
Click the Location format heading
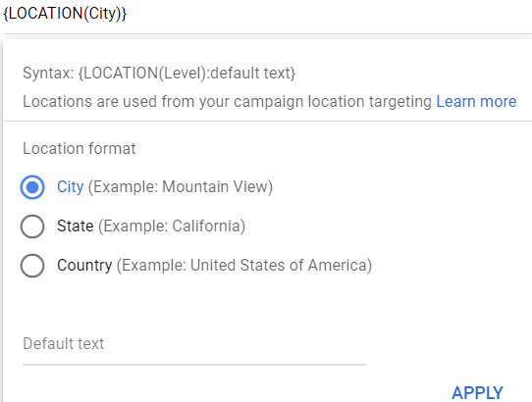(x=80, y=148)
